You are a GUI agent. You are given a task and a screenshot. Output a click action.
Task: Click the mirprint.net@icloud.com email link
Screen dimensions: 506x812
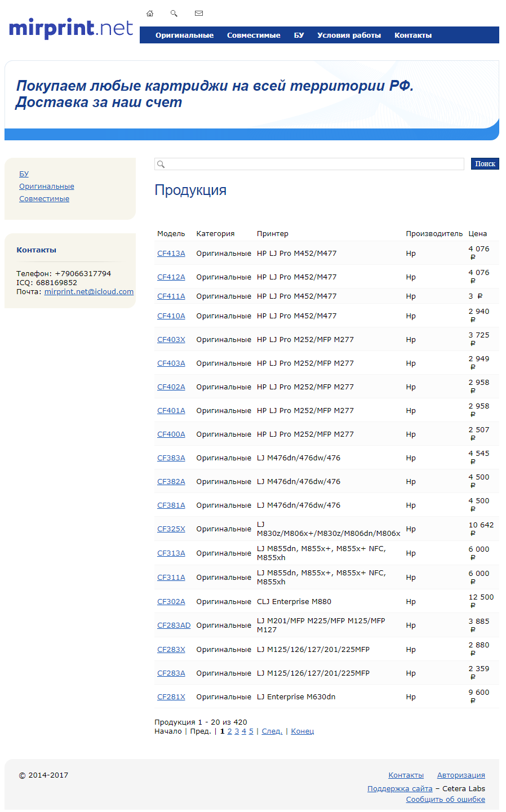pyautogui.click(x=89, y=292)
